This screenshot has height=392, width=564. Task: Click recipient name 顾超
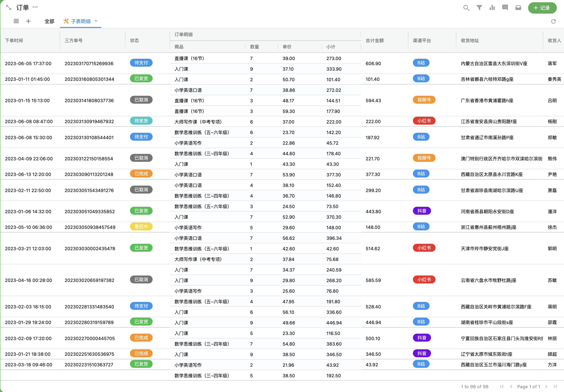click(552, 354)
